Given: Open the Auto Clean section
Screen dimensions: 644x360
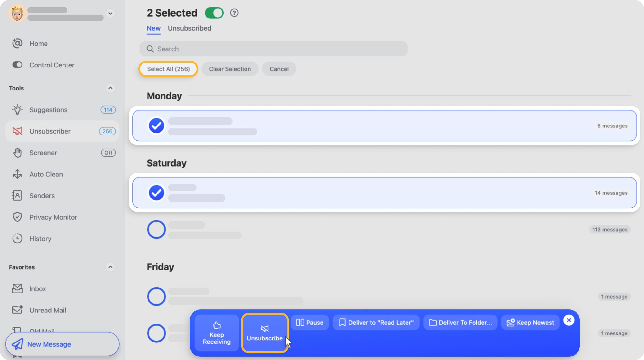Looking at the screenshot, I should point(46,174).
